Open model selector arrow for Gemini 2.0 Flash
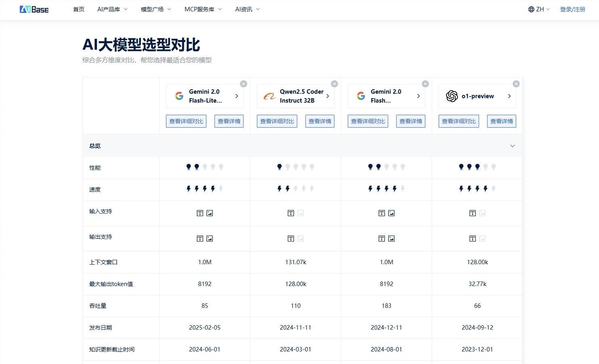The width and height of the screenshot is (599, 364). click(418, 96)
